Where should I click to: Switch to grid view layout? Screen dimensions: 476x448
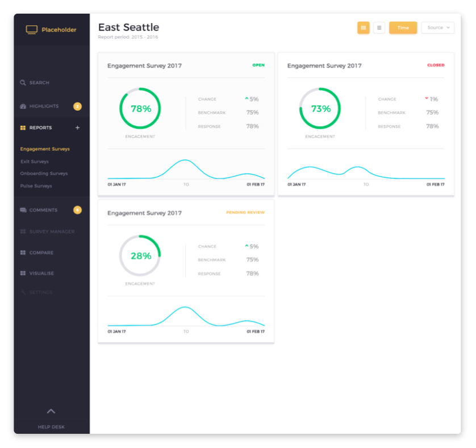click(x=364, y=27)
